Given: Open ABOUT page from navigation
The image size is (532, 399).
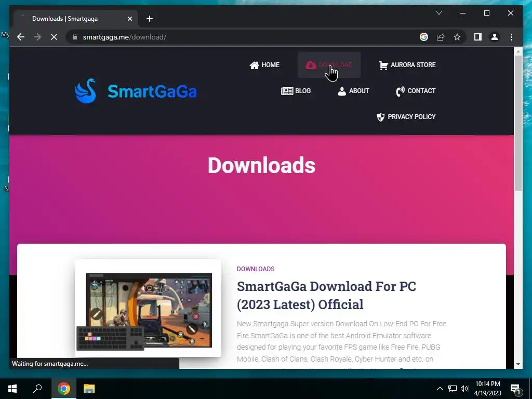Looking at the screenshot, I should pyautogui.click(x=353, y=90).
